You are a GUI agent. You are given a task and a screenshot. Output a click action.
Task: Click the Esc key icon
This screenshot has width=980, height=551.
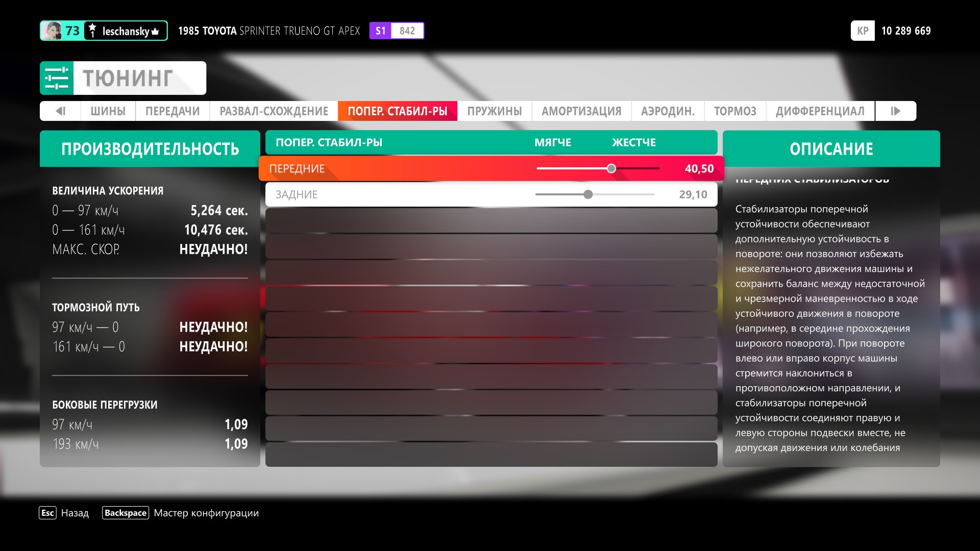point(47,513)
